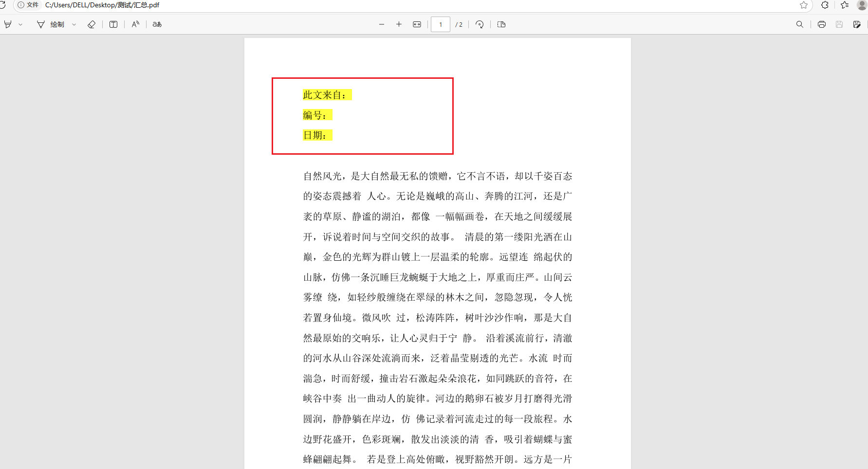Select the highlight pen tool

pos(7,24)
